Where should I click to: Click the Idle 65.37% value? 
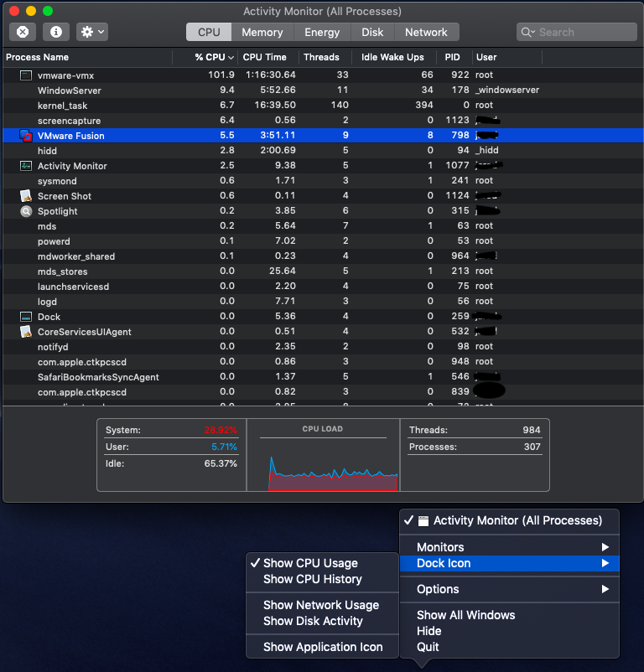[x=221, y=463]
